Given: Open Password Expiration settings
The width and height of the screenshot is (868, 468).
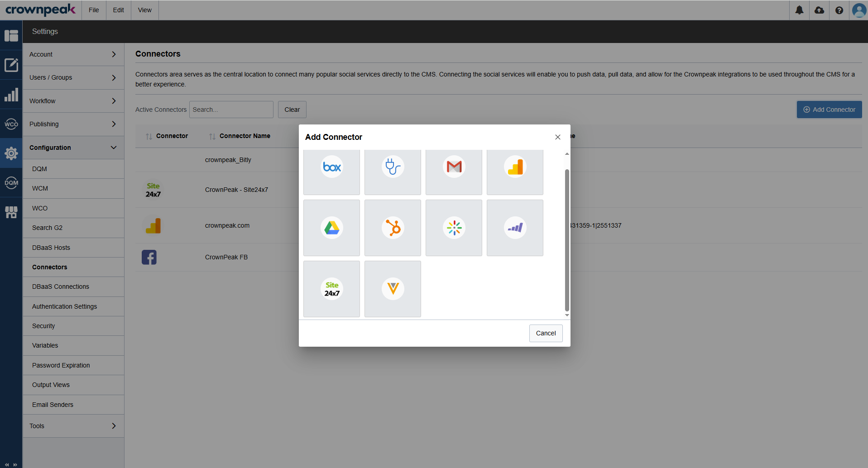Looking at the screenshot, I should coord(73,365).
